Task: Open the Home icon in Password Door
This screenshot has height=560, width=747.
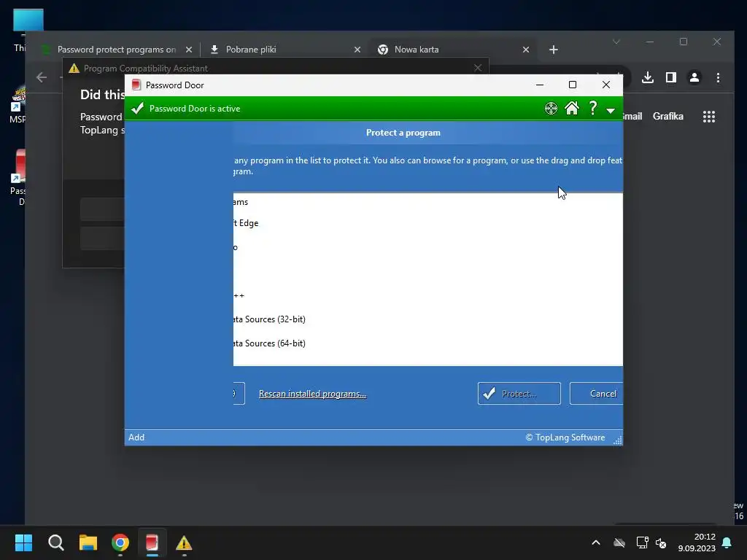Action: (x=572, y=109)
